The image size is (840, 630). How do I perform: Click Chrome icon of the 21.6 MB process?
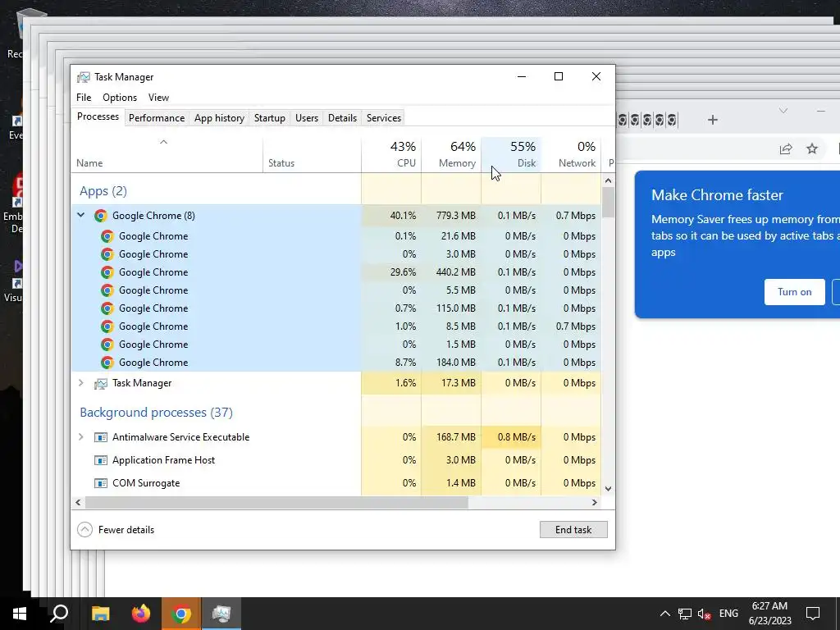coord(107,236)
